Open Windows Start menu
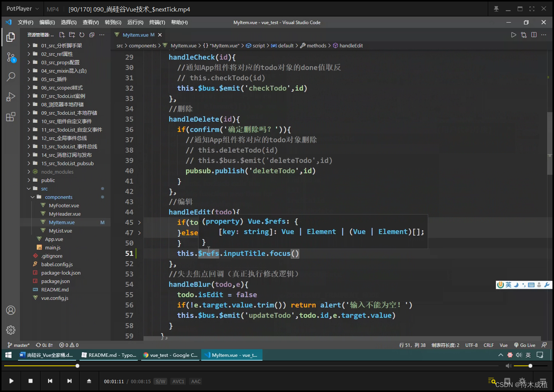Image resolution: width=554 pixels, height=392 pixels. click(8, 355)
